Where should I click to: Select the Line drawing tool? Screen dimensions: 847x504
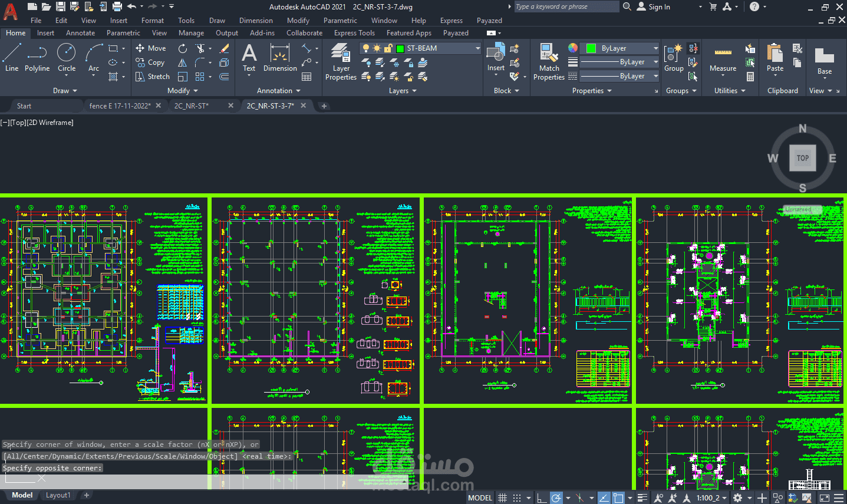pos(11,57)
